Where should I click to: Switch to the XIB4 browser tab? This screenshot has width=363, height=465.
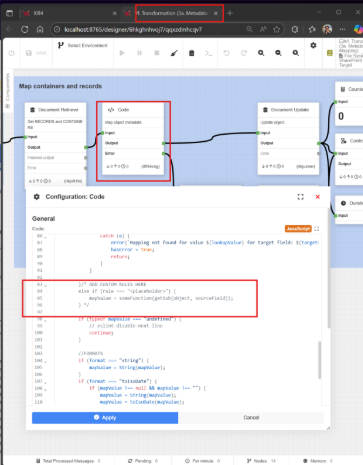coord(68,13)
